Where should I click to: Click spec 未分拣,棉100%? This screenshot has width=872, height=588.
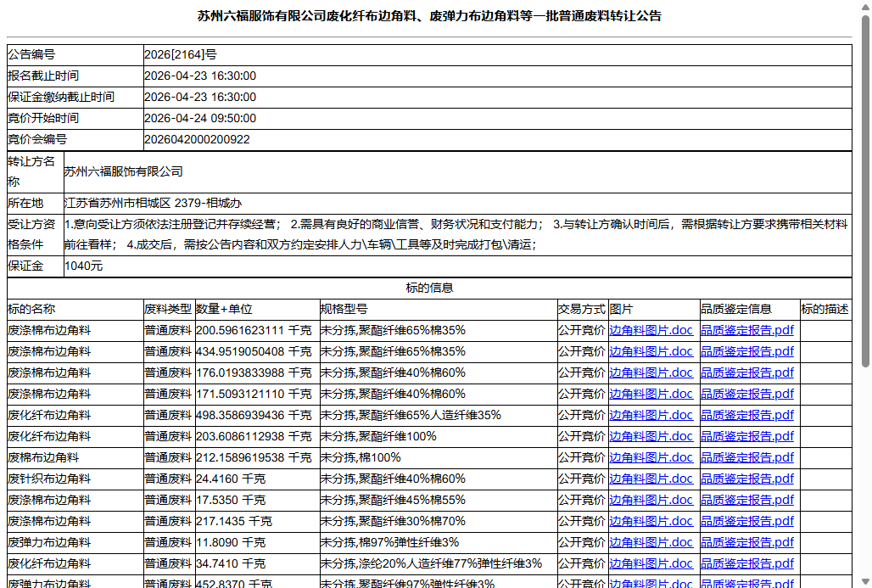[x=361, y=457]
